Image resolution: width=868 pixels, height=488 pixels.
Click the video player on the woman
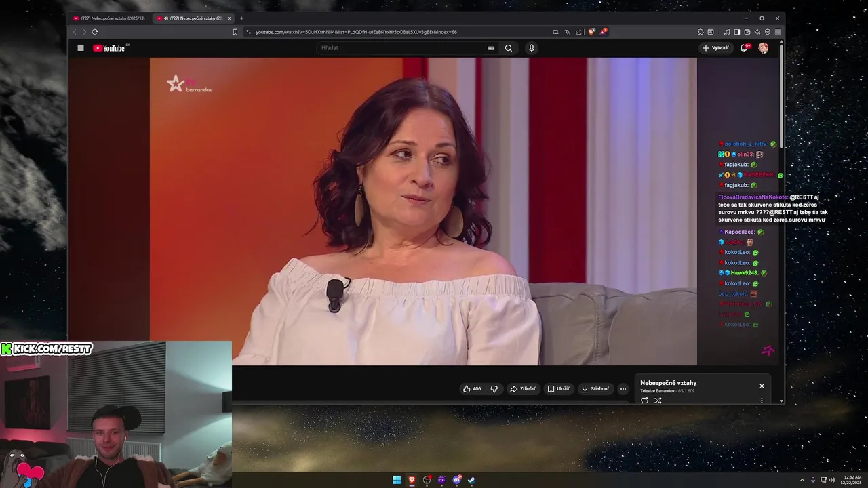[x=423, y=211]
